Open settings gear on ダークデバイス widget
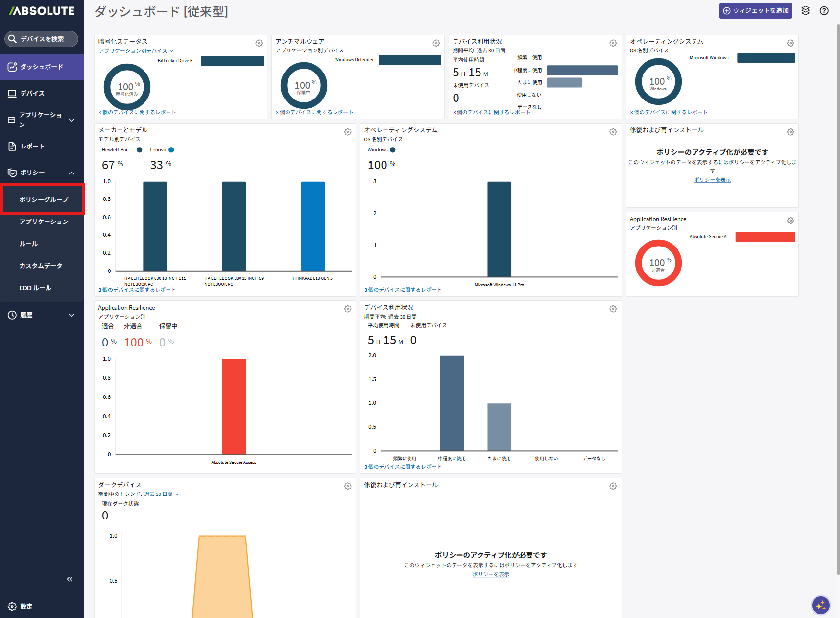 (348, 486)
